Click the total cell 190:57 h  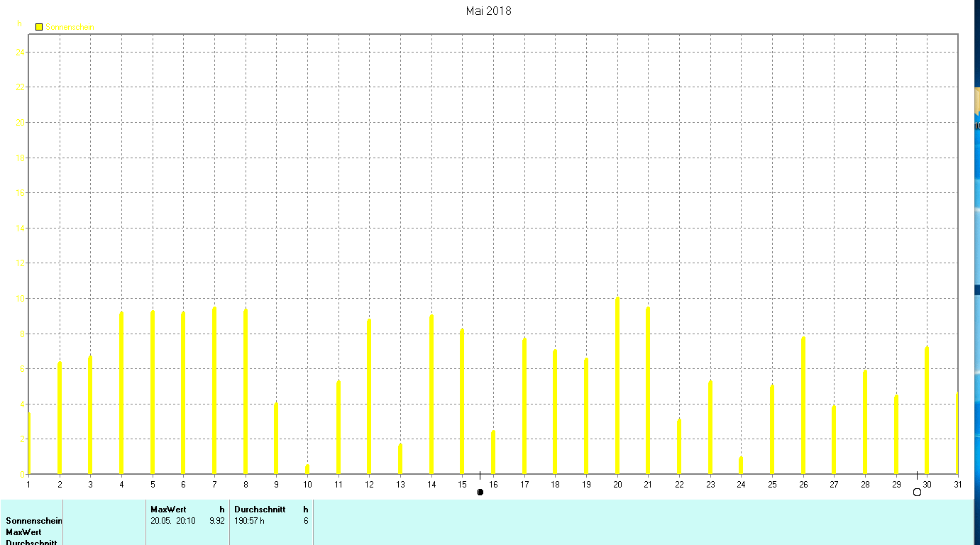click(x=249, y=521)
